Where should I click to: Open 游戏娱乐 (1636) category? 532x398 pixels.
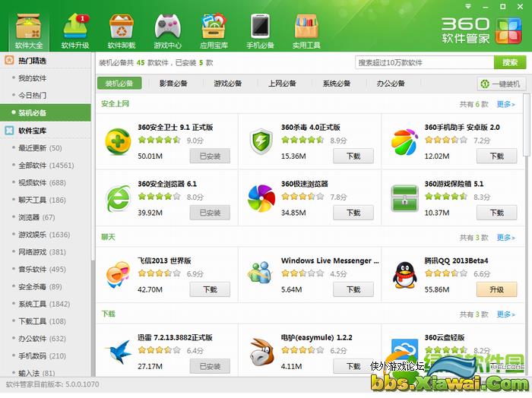point(46,234)
